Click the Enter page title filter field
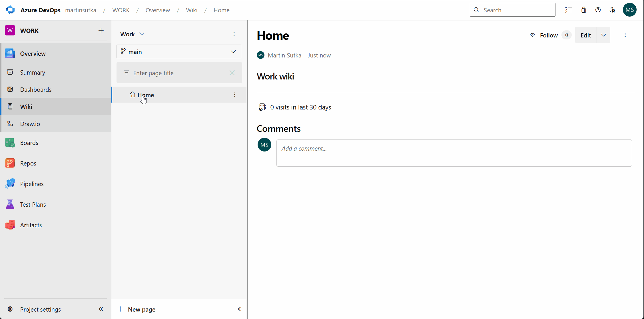 [x=179, y=73]
